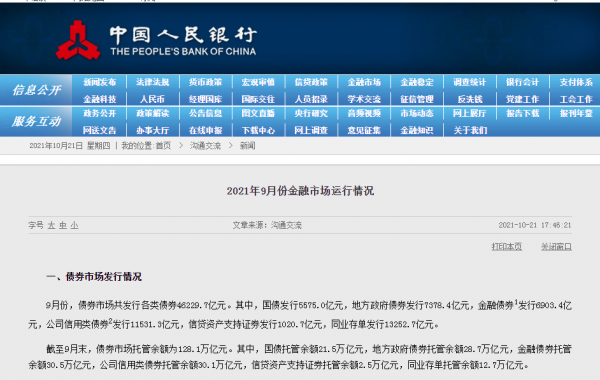Set font size to 大
This screenshot has height=380, width=600.
point(51,225)
